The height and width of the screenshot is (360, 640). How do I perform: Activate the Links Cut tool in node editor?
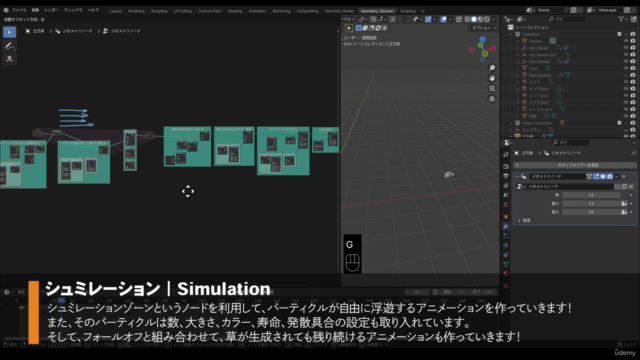(9, 59)
